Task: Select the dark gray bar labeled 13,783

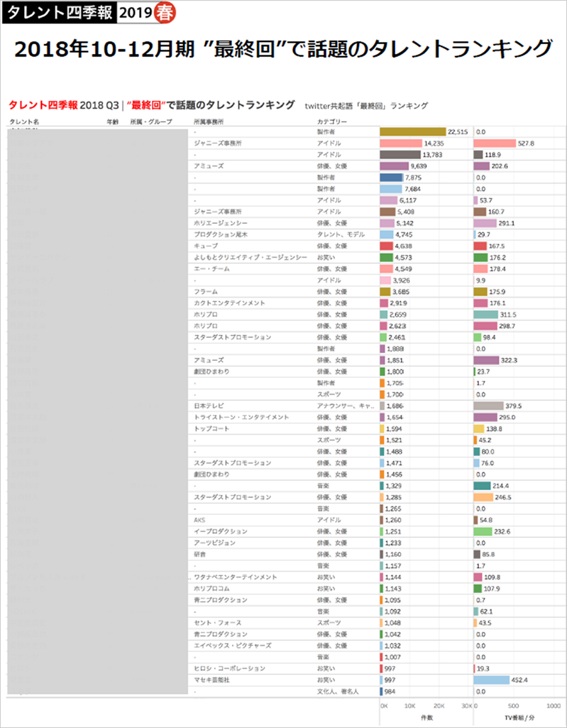Action: point(400,155)
